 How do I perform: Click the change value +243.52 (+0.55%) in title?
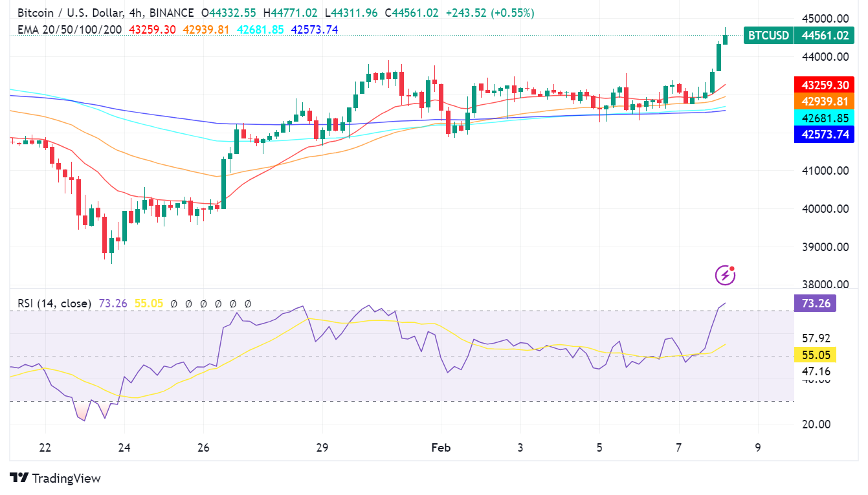coord(489,12)
